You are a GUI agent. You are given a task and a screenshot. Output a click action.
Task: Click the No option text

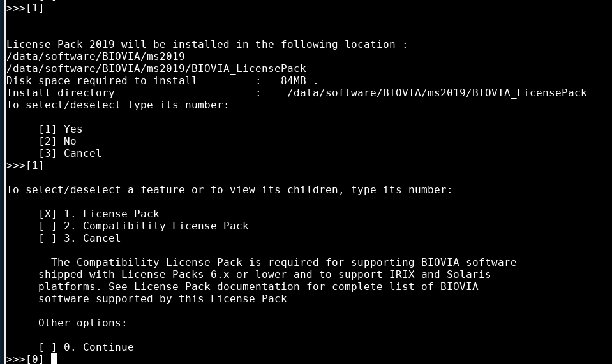tap(70, 141)
